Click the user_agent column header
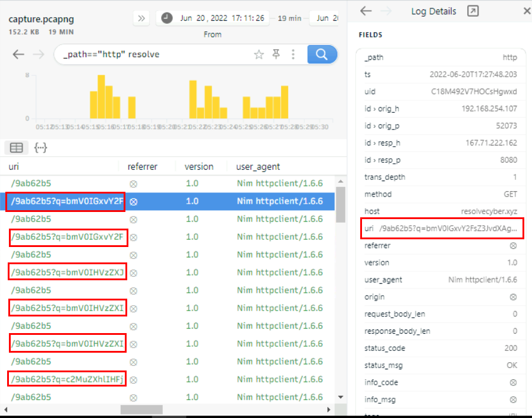This screenshot has height=418, width=532. point(257,167)
